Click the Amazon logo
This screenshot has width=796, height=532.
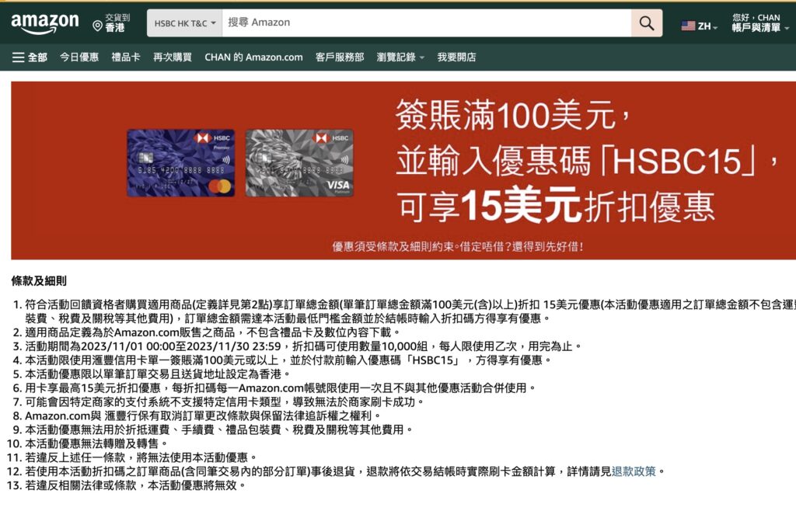point(44,23)
